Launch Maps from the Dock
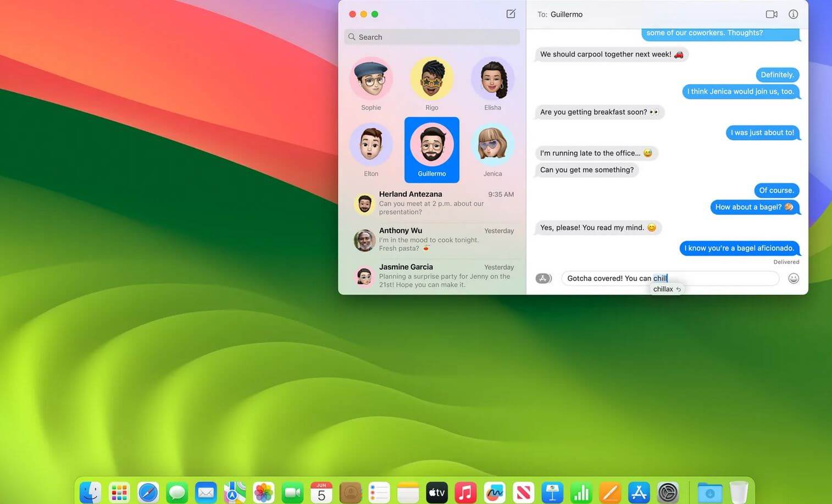This screenshot has height=504, width=832. (x=235, y=492)
